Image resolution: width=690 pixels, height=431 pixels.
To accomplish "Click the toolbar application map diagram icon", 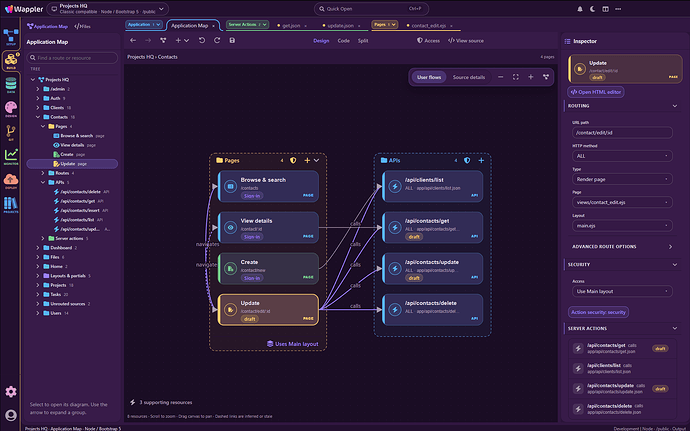I will [x=163, y=41].
